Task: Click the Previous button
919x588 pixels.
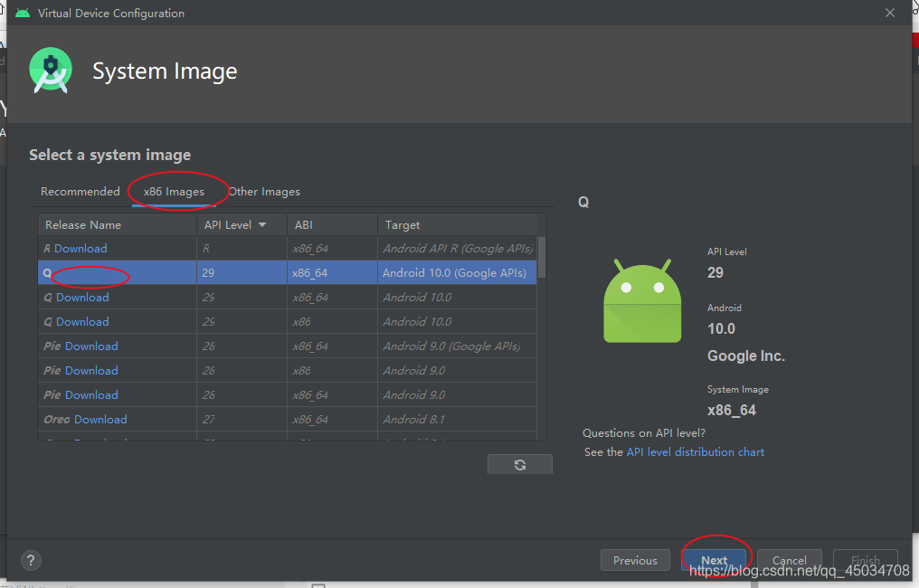Action: (635, 559)
